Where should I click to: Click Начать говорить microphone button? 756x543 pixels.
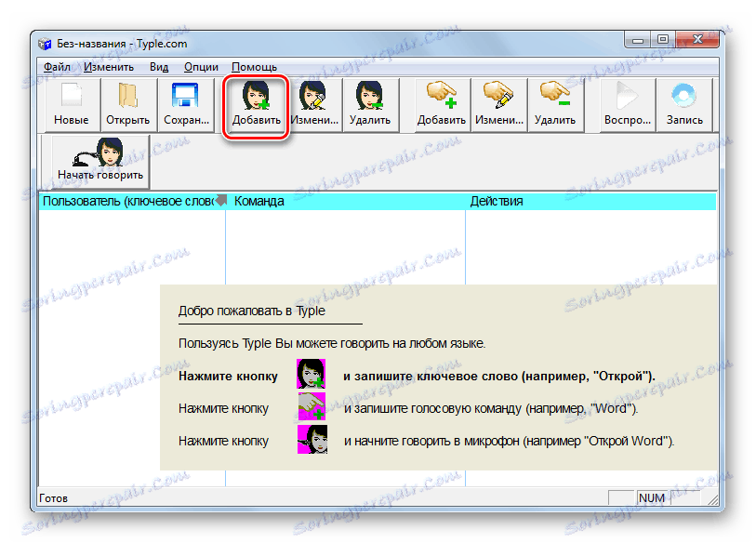pyautogui.click(x=100, y=161)
